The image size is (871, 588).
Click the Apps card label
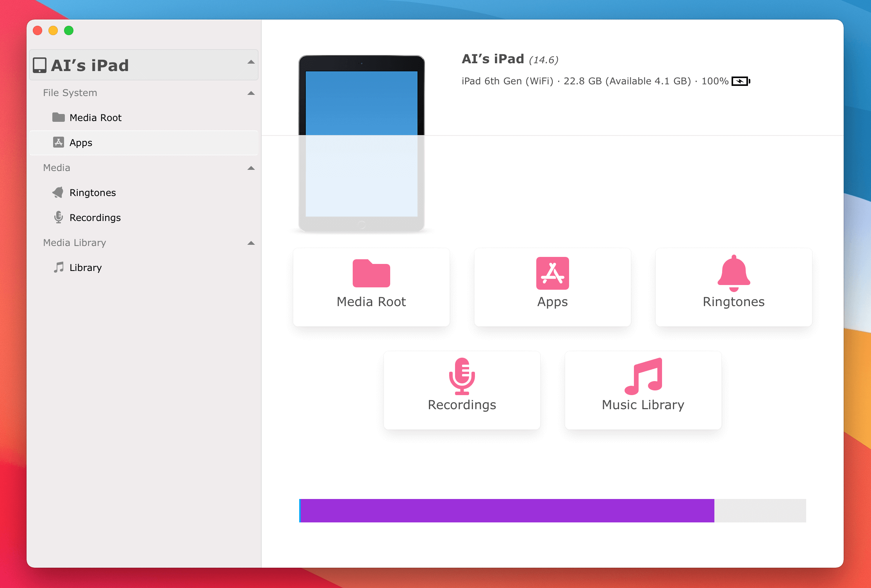click(x=553, y=302)
